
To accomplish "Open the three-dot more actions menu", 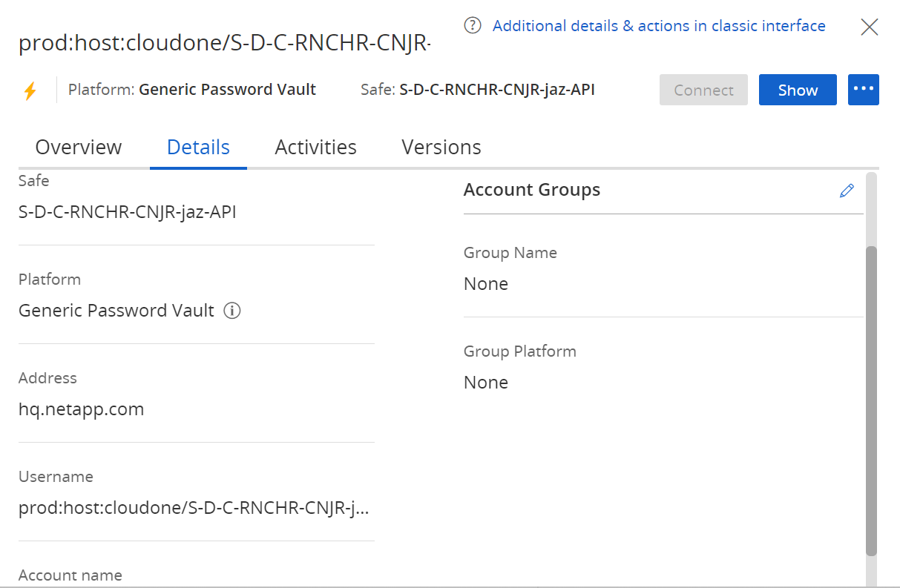I will [863, 90].
